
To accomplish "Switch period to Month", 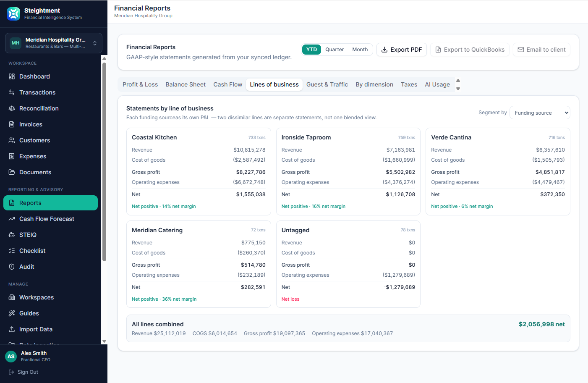I will pos(360,50).
